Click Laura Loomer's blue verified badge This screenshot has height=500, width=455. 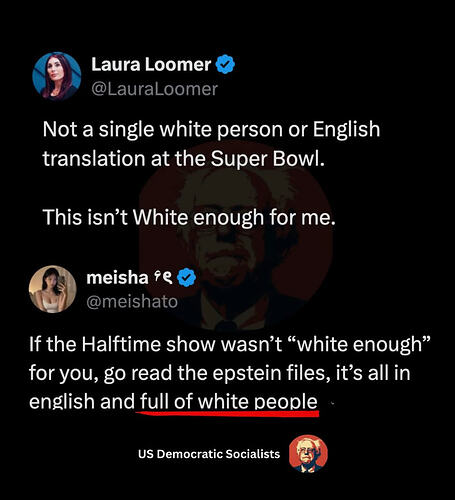[x=226, y=64]
